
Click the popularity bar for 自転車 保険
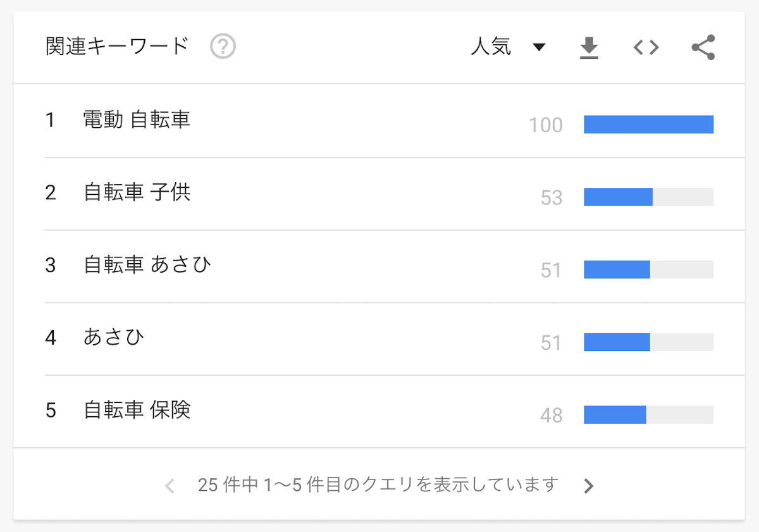click(x=648, y=414)
